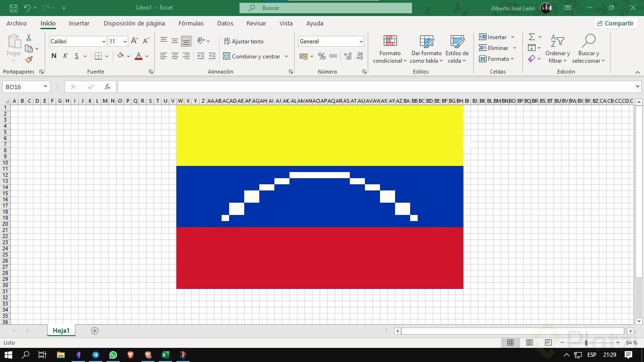Click the Fill Color bucket icon
Viewport: 644px width, 362px height.
[x=121, y=56]
